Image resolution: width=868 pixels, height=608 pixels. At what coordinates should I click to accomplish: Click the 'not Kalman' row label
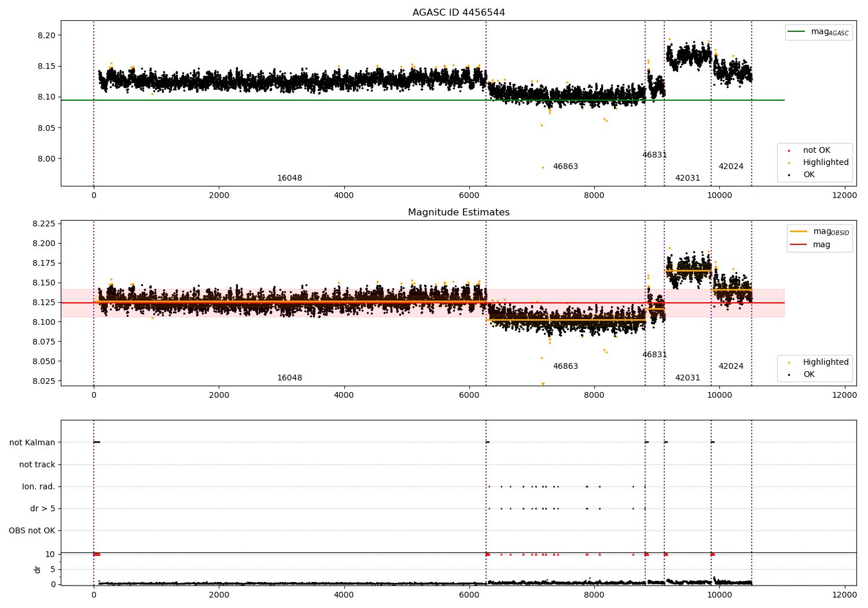(32, 442)
